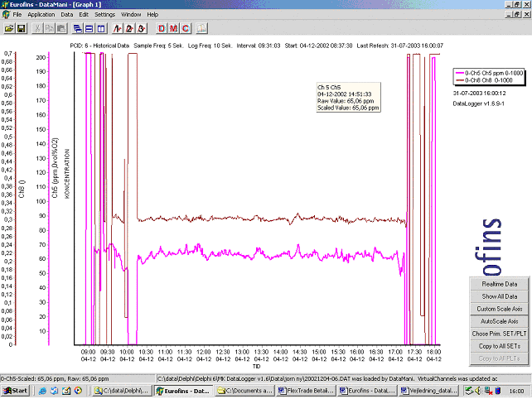Image resolution: width=532 pixels, height=399 pixels.
Task: Click the '31-07-2003 16:00:12' timestamp
Action: (x=479, y=94)
